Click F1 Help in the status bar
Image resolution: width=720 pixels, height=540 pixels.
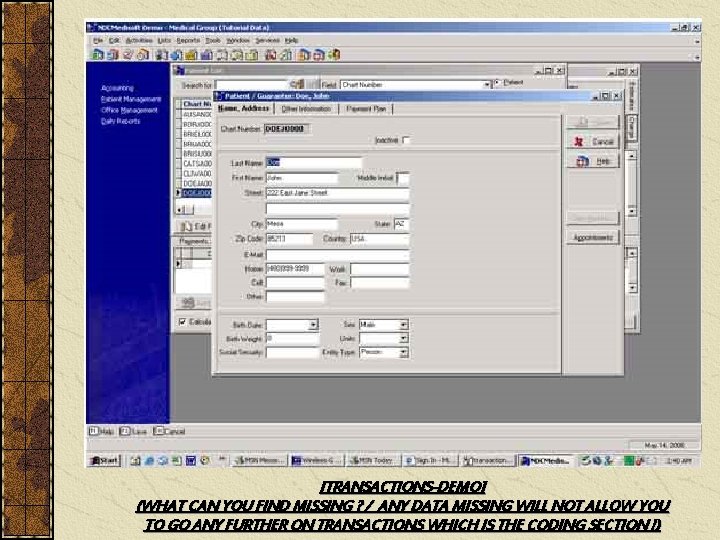[x=101, y=432]
